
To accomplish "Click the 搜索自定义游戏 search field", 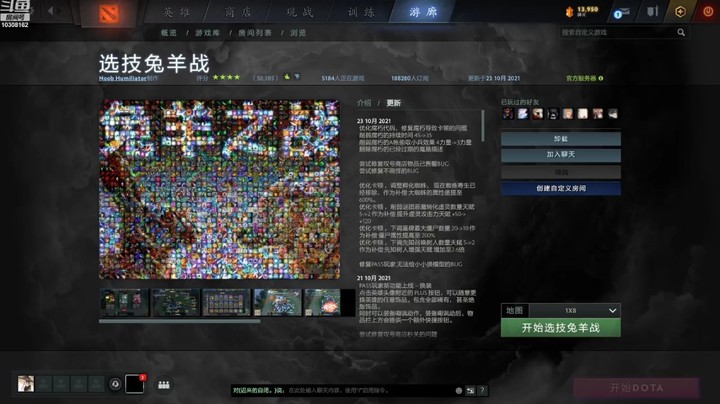I will 618,33.
